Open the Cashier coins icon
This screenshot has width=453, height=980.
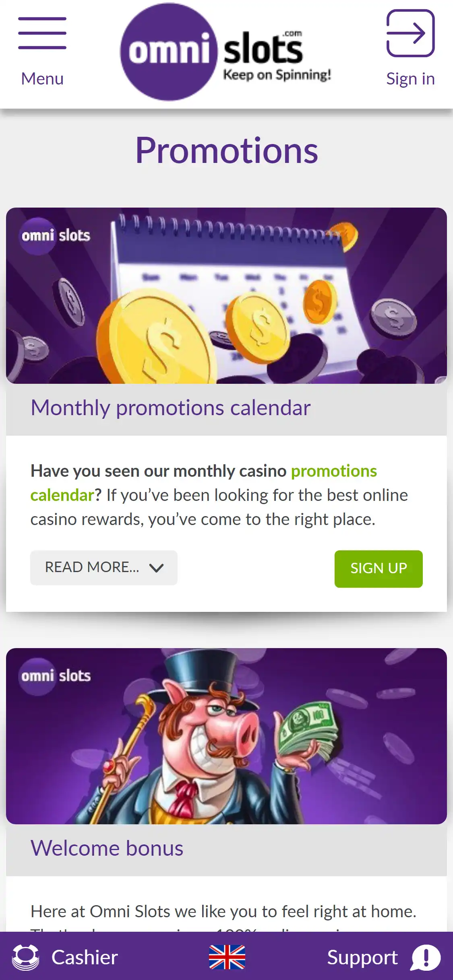click(x=26, y=957)
